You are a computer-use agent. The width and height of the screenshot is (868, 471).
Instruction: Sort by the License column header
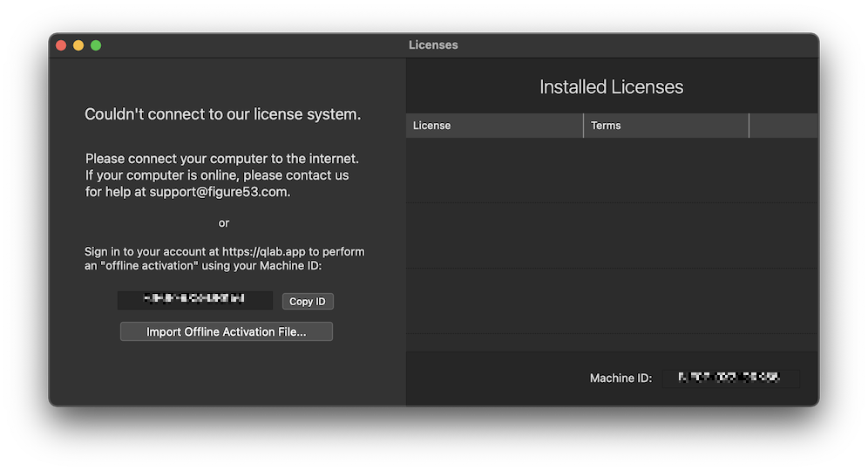point(493,126)
